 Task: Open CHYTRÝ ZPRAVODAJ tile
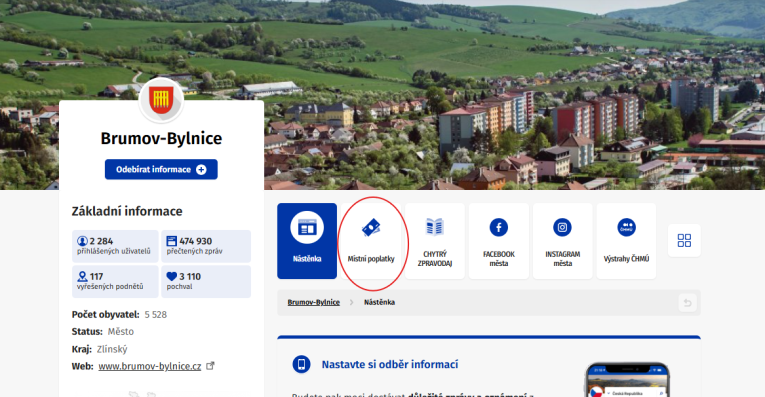click(x=435, y=241)
